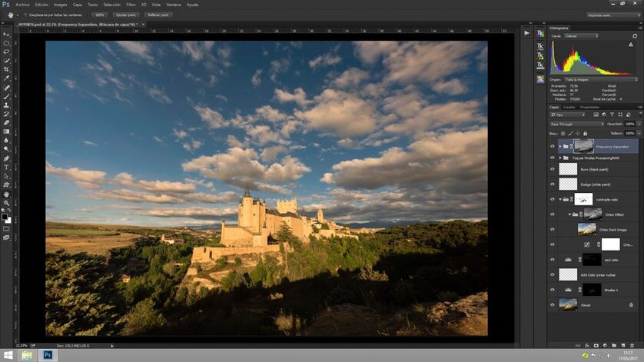The width and height of the screenshot is (644, 362).
Task: Select the Gradient tool
Action: tap(6, 131)
